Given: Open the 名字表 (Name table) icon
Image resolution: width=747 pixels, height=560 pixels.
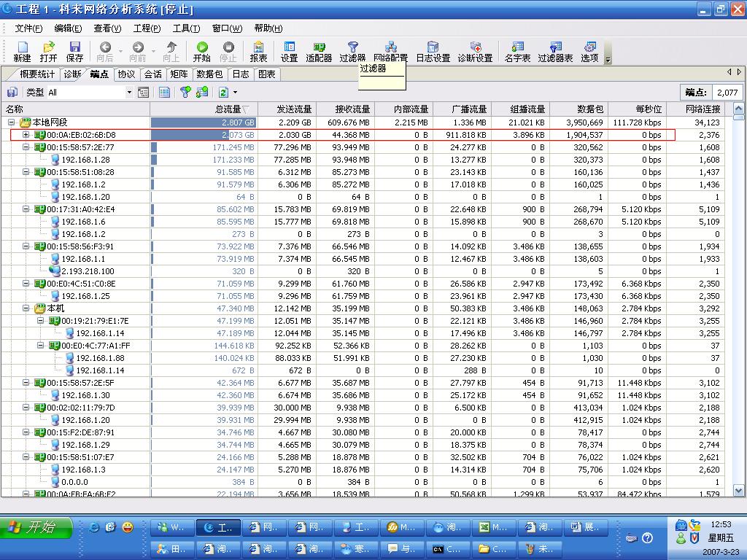Looking at the screenshot, I should coord(517,51).
